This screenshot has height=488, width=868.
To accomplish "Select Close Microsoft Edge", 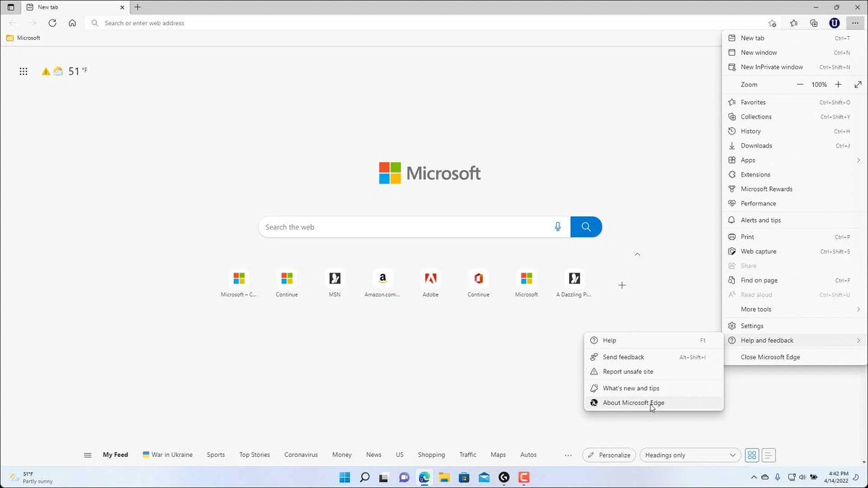I will 794,357.
